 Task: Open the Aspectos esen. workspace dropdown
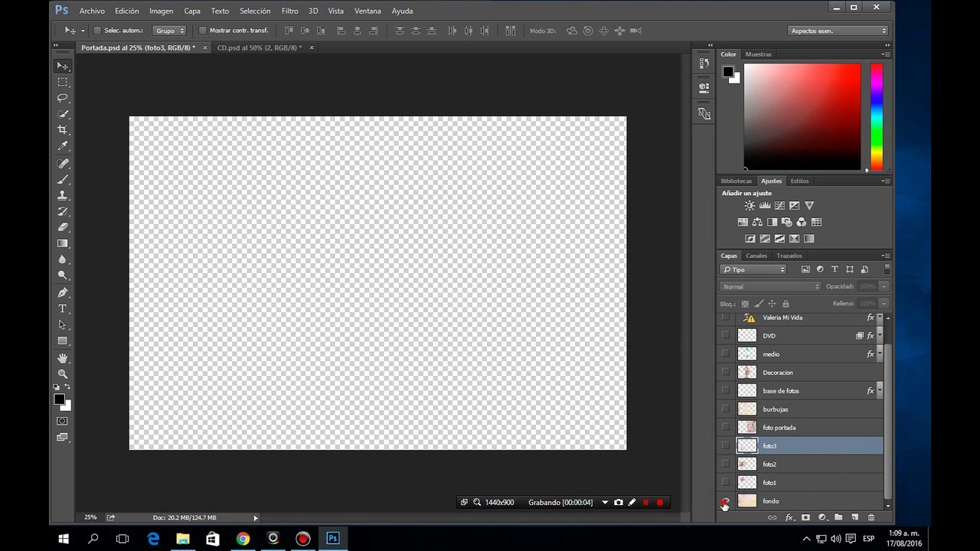(838, 31)
